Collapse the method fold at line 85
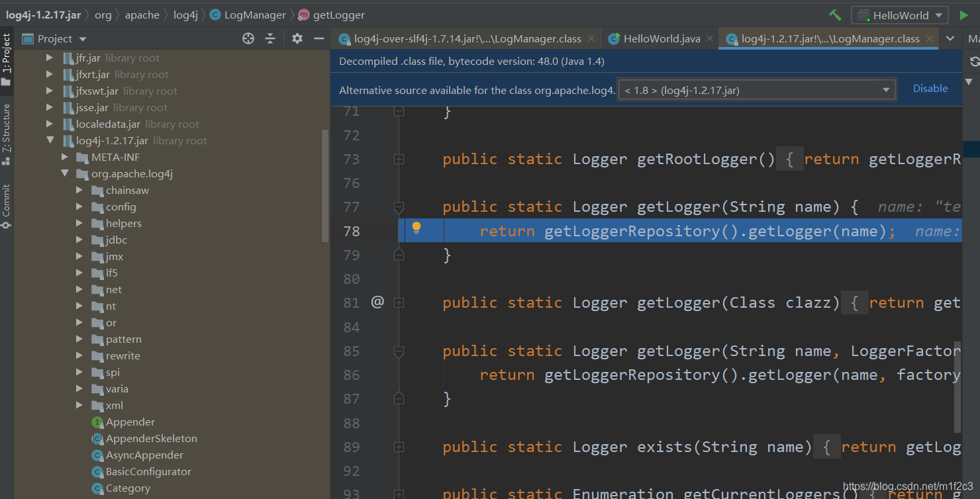The image size is (980, 499). pyautogui.click(x=399, y=351)
